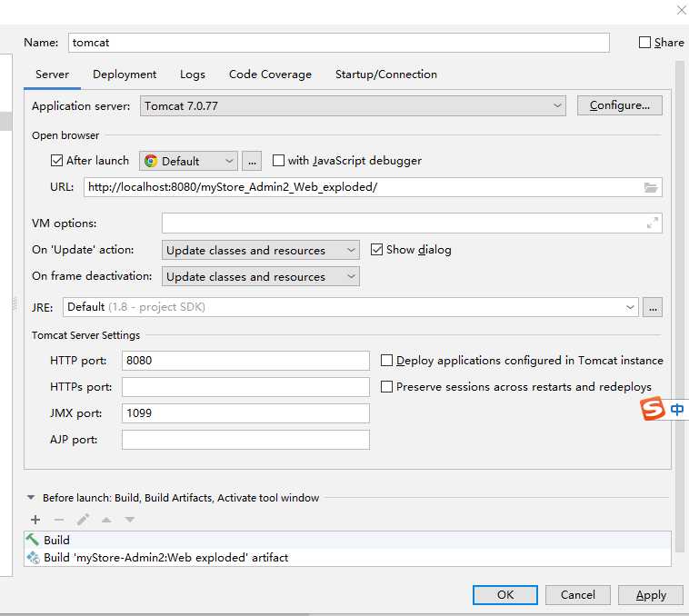The image size is (689, 616).
Task: Open On 'Update' action dropdown
Action: (x=261, y=250)
